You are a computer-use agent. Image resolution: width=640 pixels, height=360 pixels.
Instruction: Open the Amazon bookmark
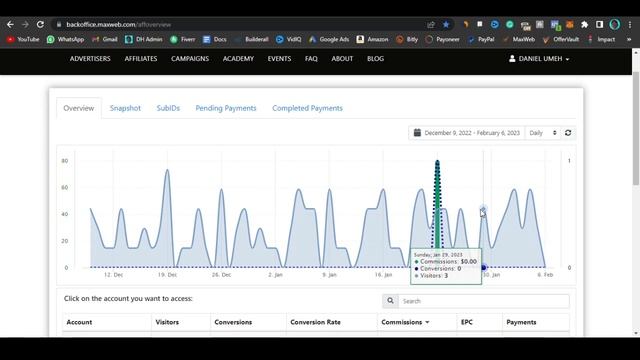(x=372, y=39)
